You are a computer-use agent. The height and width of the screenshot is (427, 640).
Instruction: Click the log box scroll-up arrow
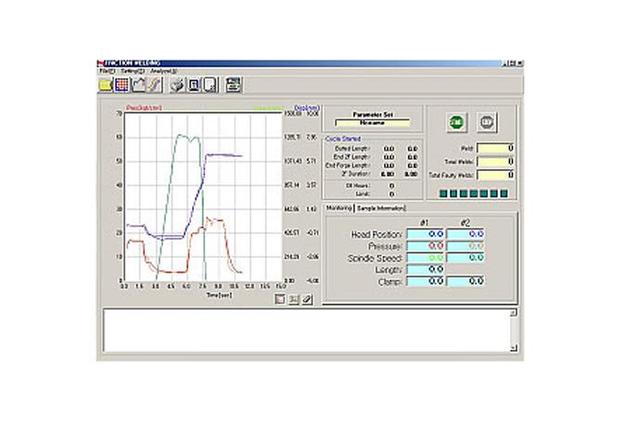coord(514,313)
